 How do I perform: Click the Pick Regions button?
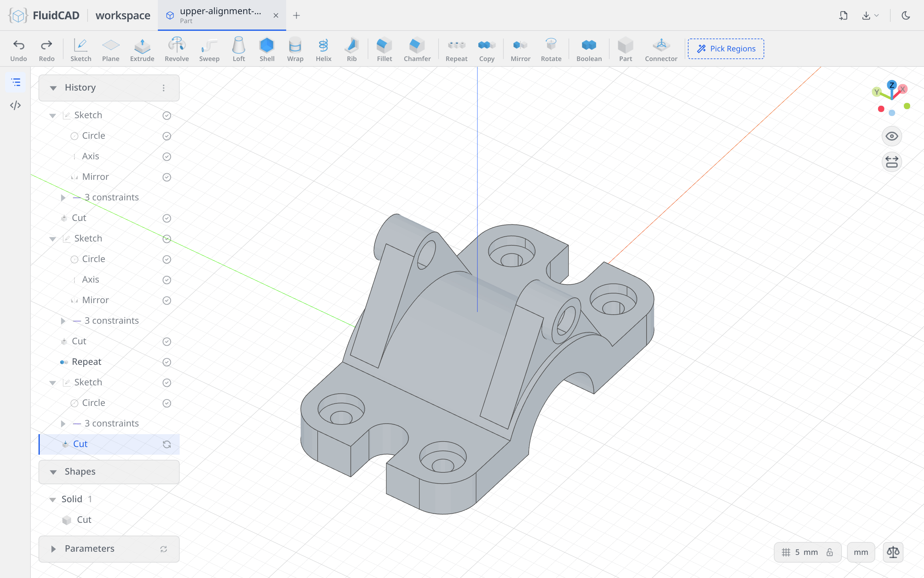coord(726,48)
